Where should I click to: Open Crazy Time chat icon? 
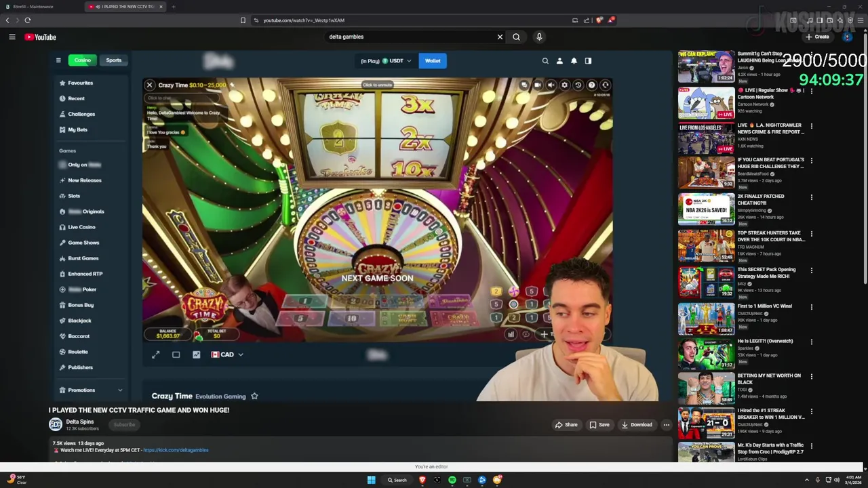(x=524, y=85)
